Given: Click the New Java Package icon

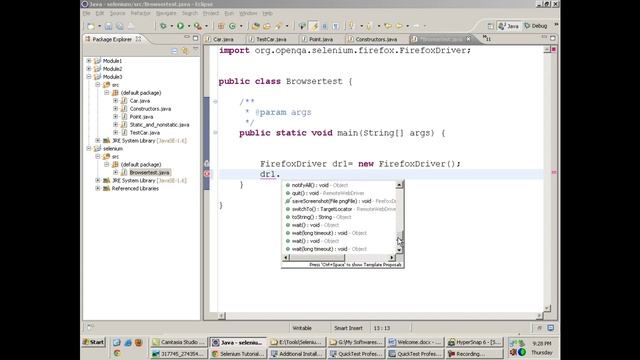Looking at the screenshot, I should coord(221,26).
